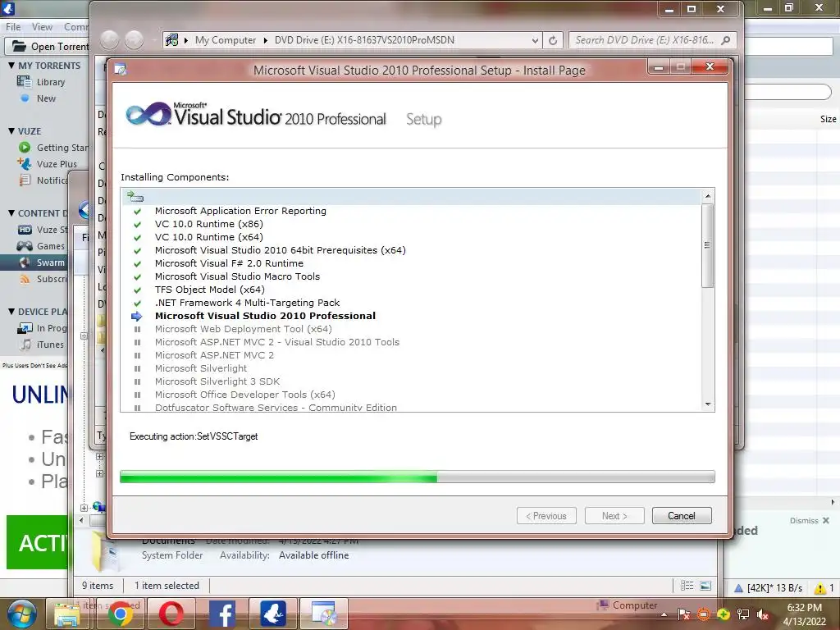This screenshot has height=630, width=840.
Task: Click setup installer icon on taskbar
Action: tap(323, 614)
